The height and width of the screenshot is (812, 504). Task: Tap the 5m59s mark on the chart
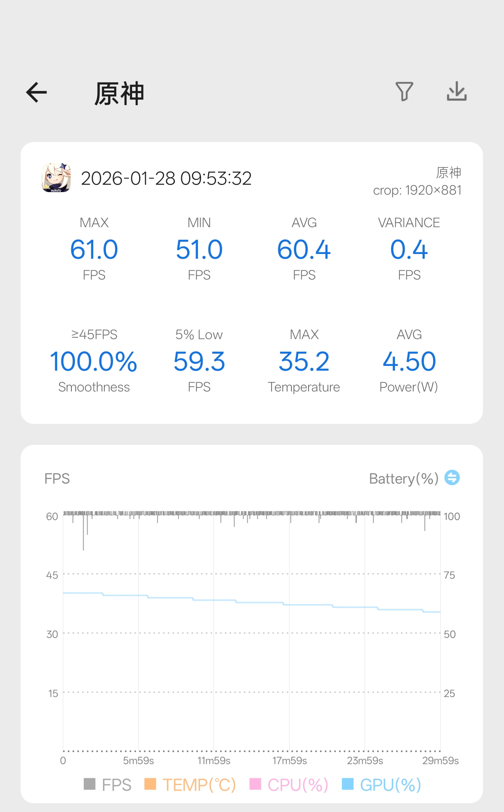tap(138, 761)
